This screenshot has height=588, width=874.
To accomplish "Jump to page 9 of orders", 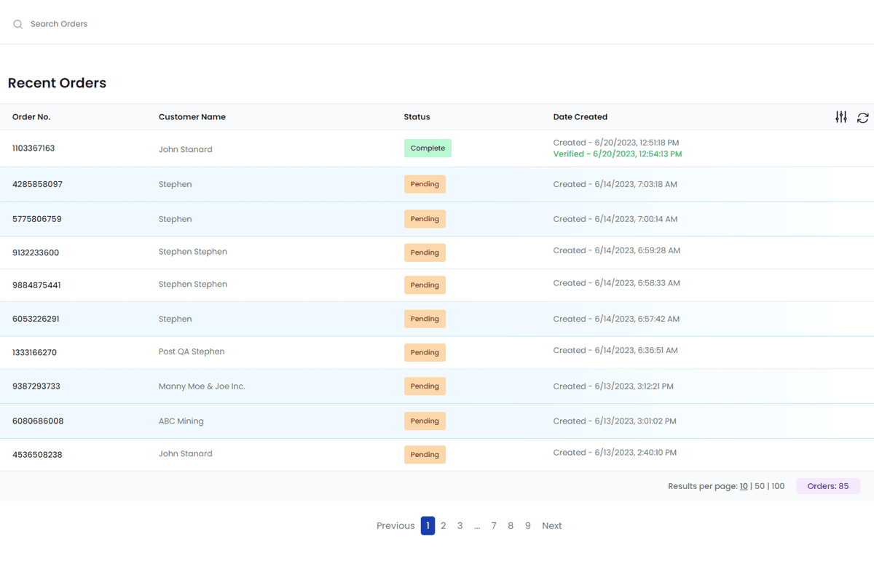I will (528, 525).
